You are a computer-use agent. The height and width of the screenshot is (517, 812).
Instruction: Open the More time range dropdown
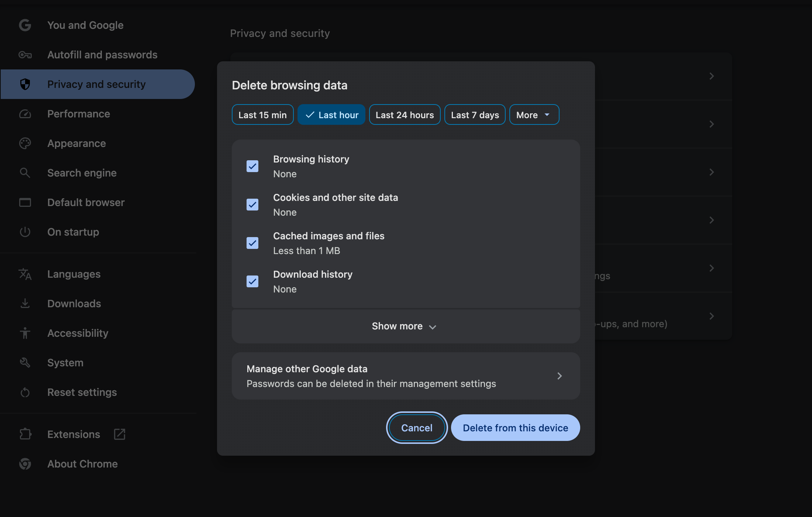coord(534,115)
